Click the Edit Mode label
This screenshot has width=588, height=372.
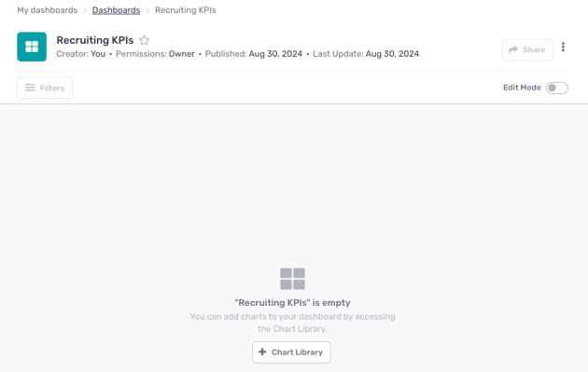pyautogui.click(x=522, y=88)
